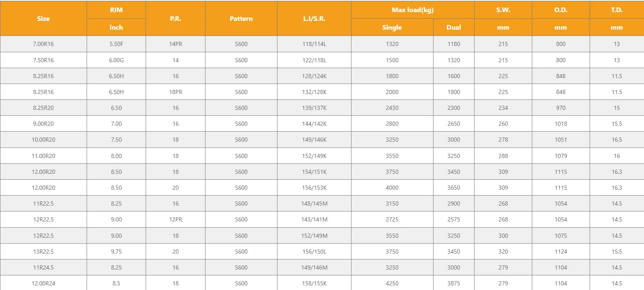Select the Dual sub-header cell

454,28
